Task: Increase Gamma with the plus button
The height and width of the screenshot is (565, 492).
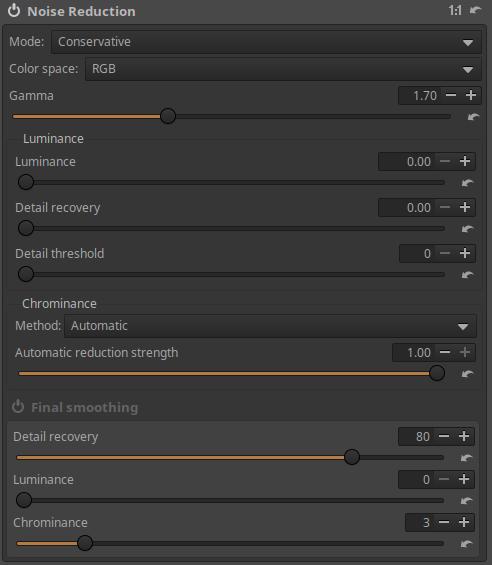Action: pos(471,95)
